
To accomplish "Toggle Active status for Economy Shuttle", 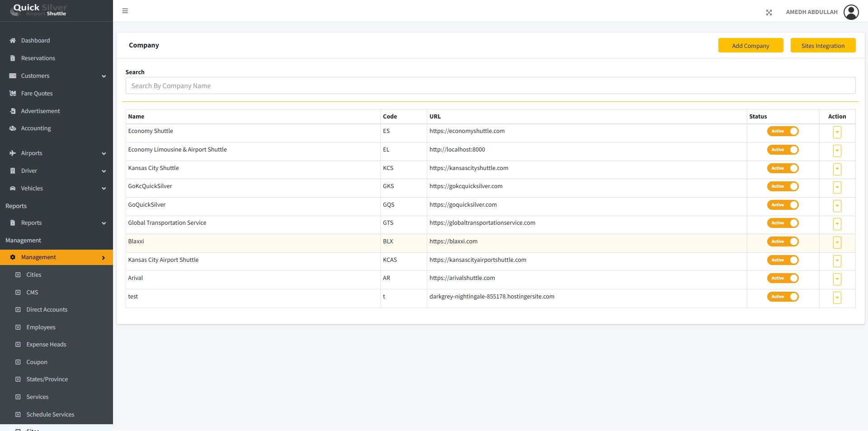I will click(783, 131).
